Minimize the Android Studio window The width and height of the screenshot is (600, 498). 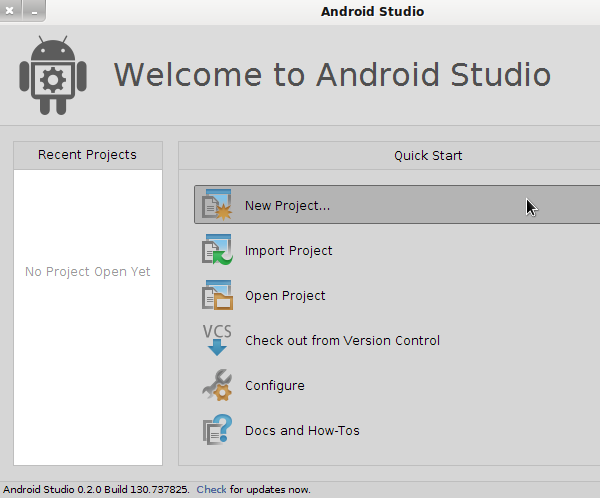[34, 10]
